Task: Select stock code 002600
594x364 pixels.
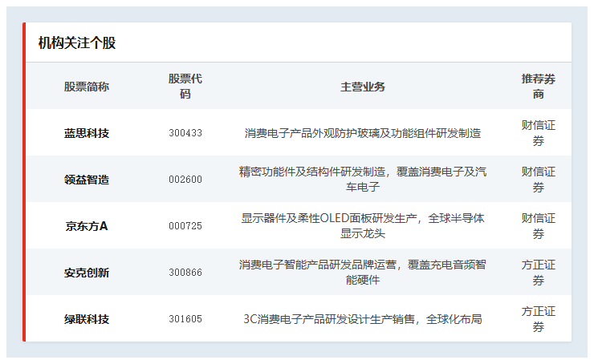Action: tap(185, 180)
